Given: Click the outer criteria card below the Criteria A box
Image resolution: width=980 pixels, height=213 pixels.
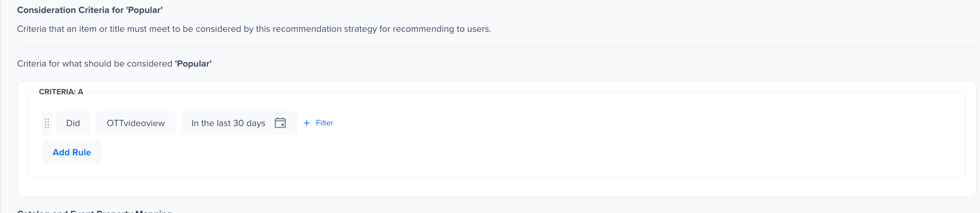Looking at the screenshot, I should (494, 187).
